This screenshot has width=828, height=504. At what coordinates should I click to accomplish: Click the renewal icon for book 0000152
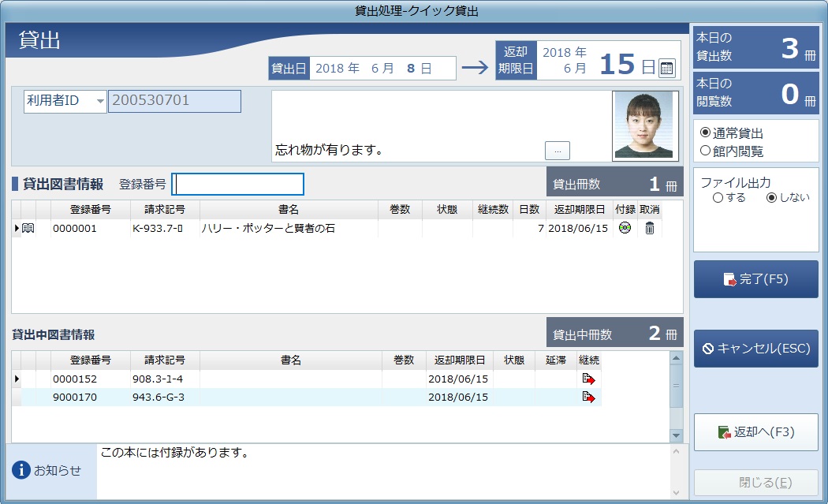(588, 379)
